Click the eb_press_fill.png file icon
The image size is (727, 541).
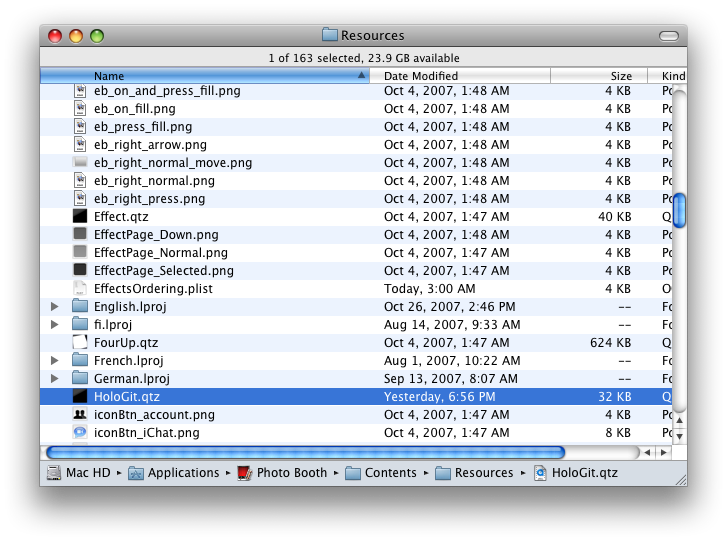(x=80, y=127)
